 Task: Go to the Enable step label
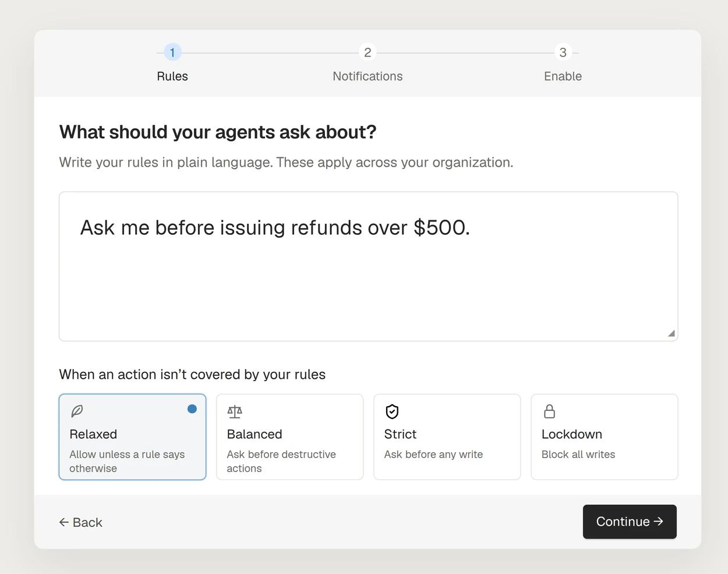563,76
